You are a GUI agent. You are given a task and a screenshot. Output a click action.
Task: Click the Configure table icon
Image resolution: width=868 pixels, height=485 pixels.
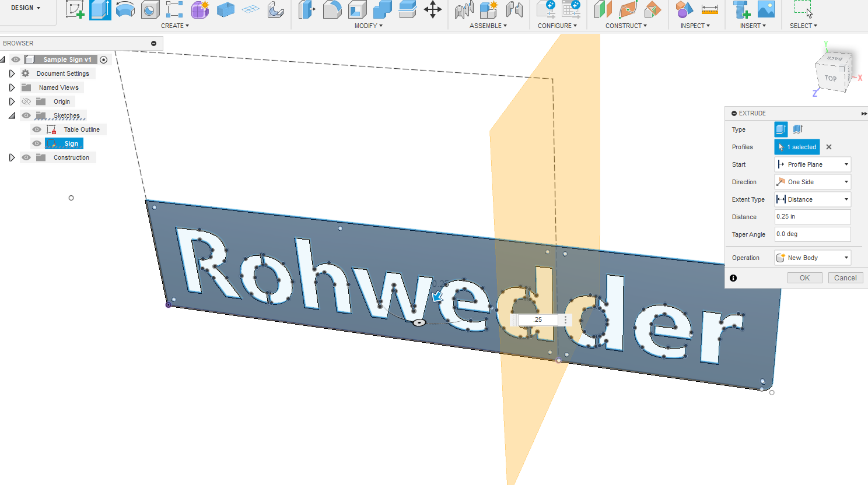pos(571,9)
